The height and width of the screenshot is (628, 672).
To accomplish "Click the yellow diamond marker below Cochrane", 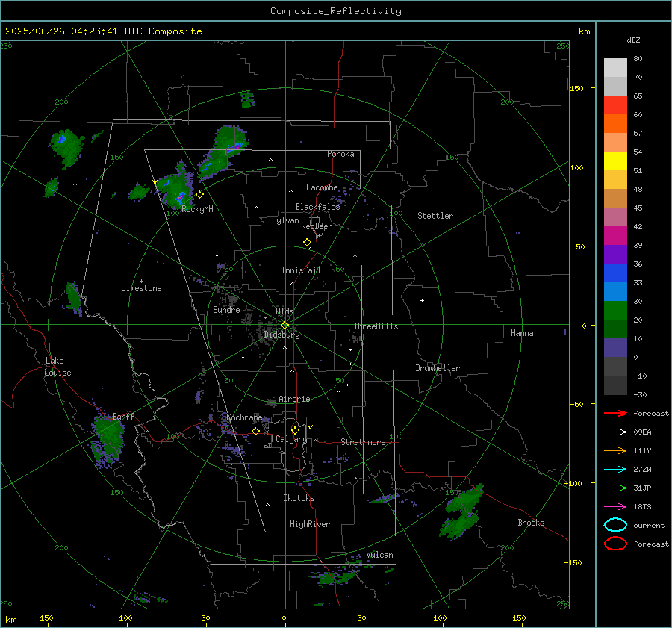I will point(255,432).
